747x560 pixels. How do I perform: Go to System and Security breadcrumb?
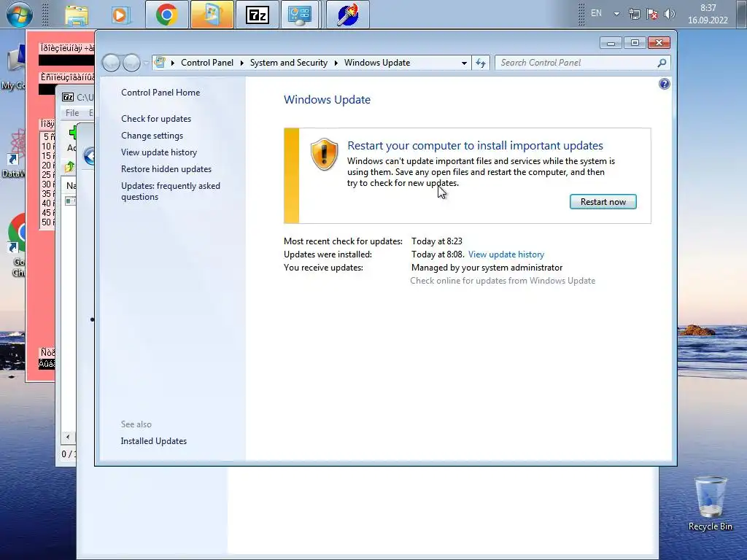pos(289,63)
